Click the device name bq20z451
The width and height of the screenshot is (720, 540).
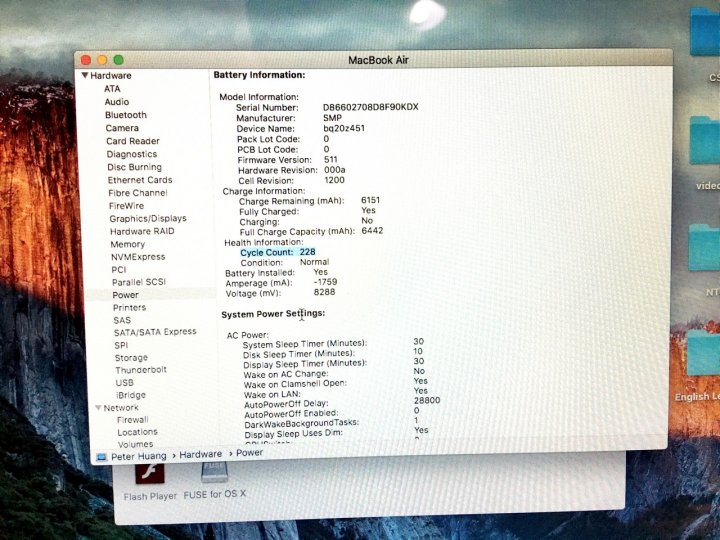(x=344, y=128)
